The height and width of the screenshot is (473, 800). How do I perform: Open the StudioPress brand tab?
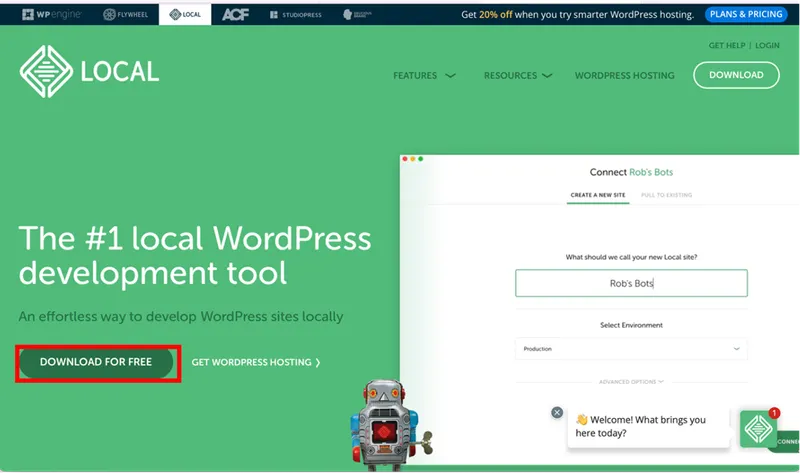click(x=296, y=15)
